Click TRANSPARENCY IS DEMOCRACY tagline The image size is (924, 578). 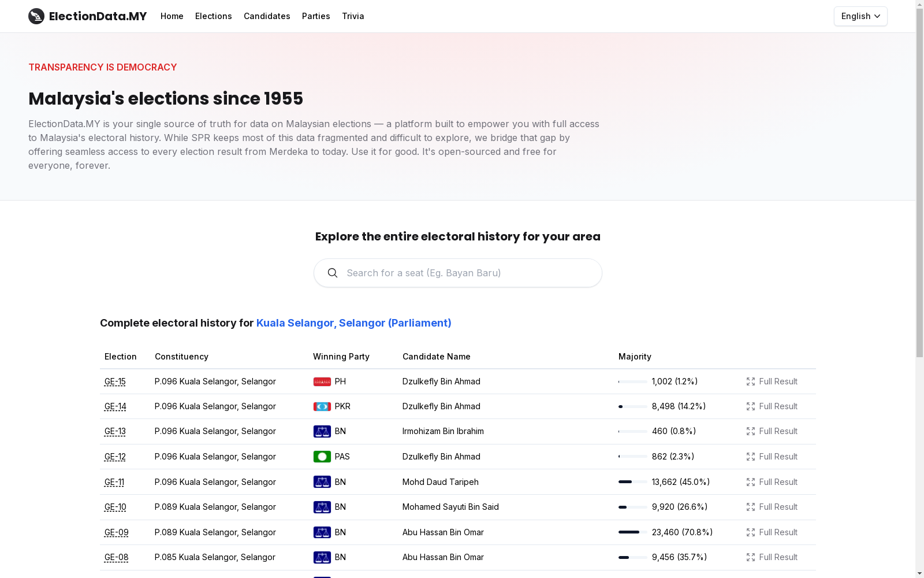tap(103, 67)
